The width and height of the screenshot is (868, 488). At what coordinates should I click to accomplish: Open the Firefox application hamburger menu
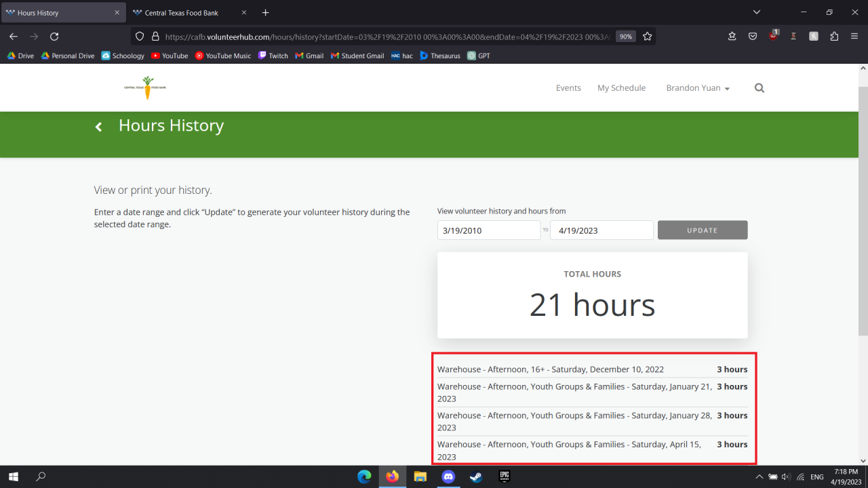click(x=854, y=37)
